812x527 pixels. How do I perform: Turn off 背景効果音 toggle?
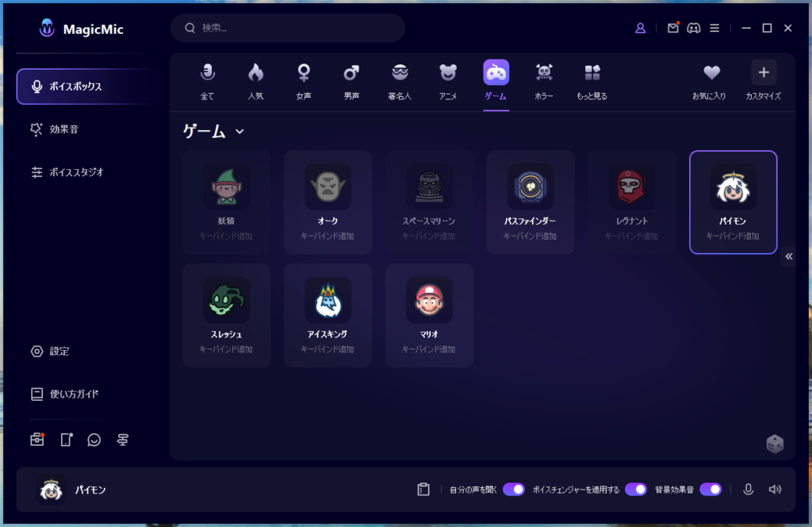(710, 490)
